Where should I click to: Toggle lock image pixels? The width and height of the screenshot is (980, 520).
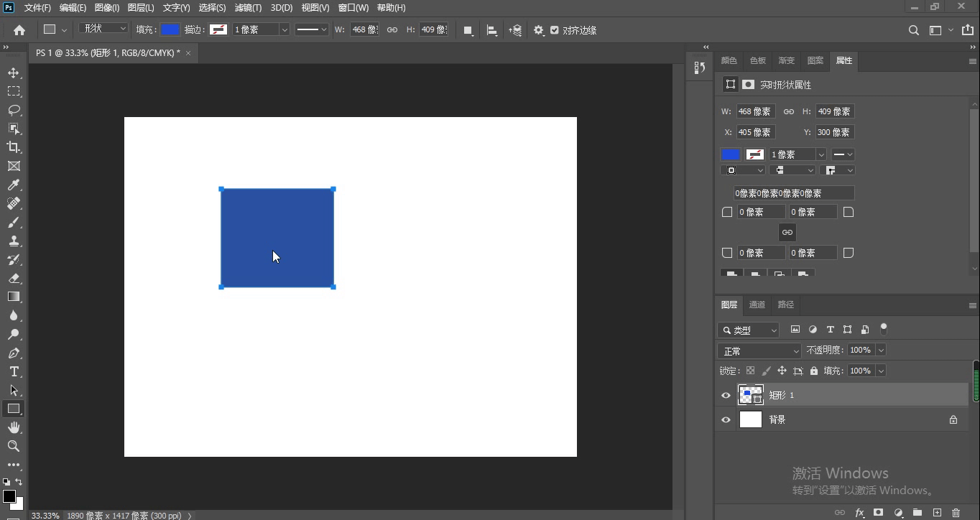[x=766, y=371]
